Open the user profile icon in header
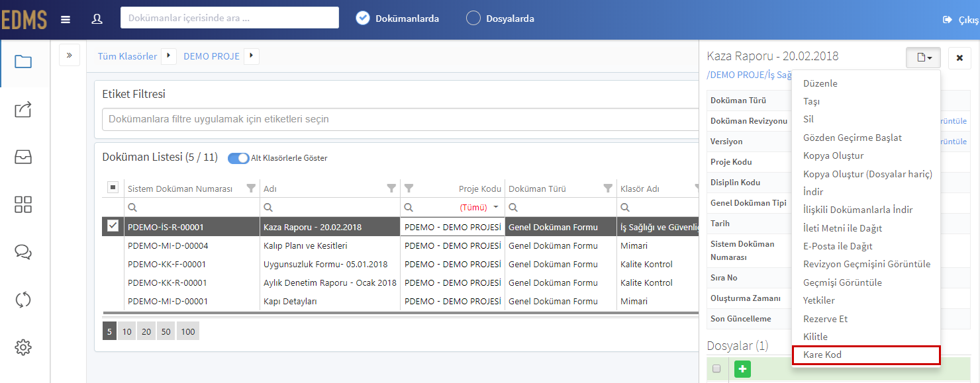Image resolution: width=980 pixels, height=383 pixels. click(x=97, y=19)
